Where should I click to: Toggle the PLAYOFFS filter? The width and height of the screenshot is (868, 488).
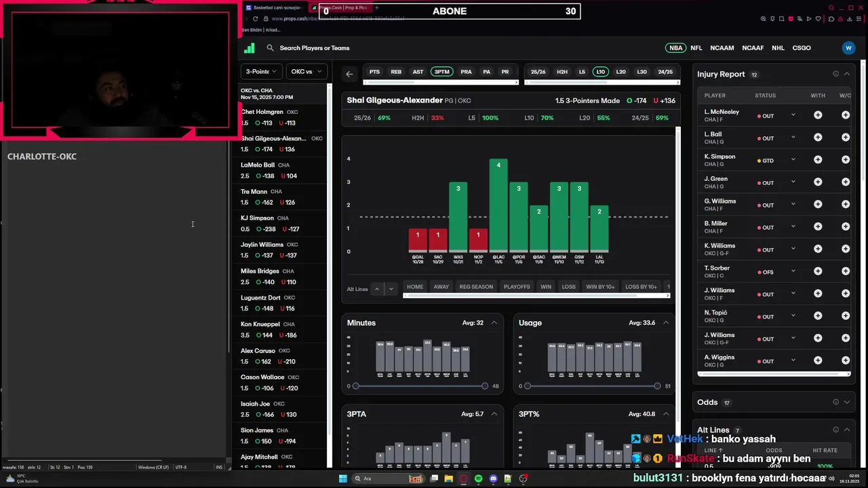click(517, 287)
